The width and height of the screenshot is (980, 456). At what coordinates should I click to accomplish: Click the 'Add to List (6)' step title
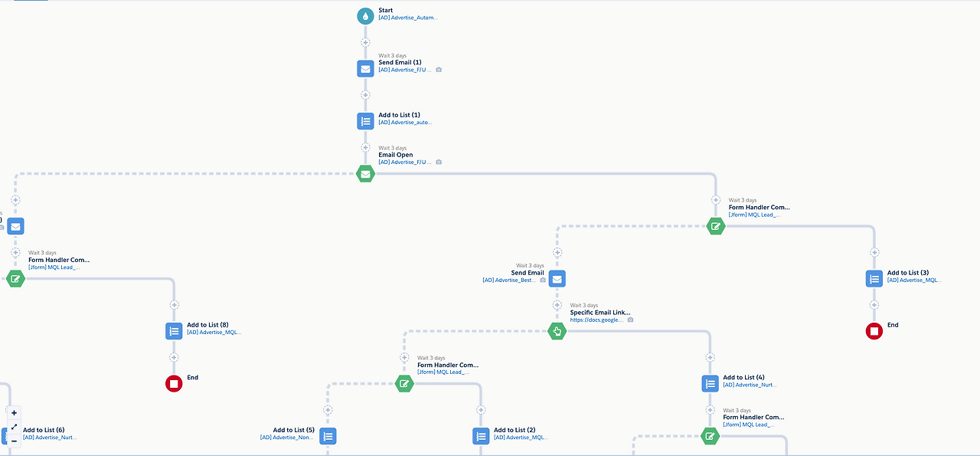point(44,430)
